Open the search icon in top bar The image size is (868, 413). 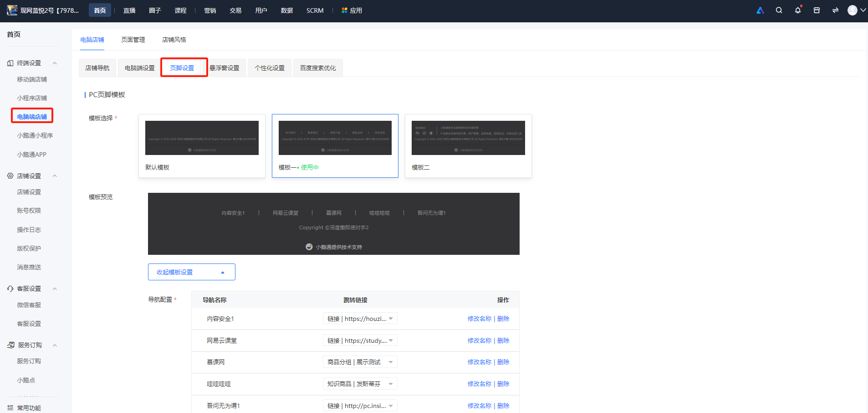point(779,10)
